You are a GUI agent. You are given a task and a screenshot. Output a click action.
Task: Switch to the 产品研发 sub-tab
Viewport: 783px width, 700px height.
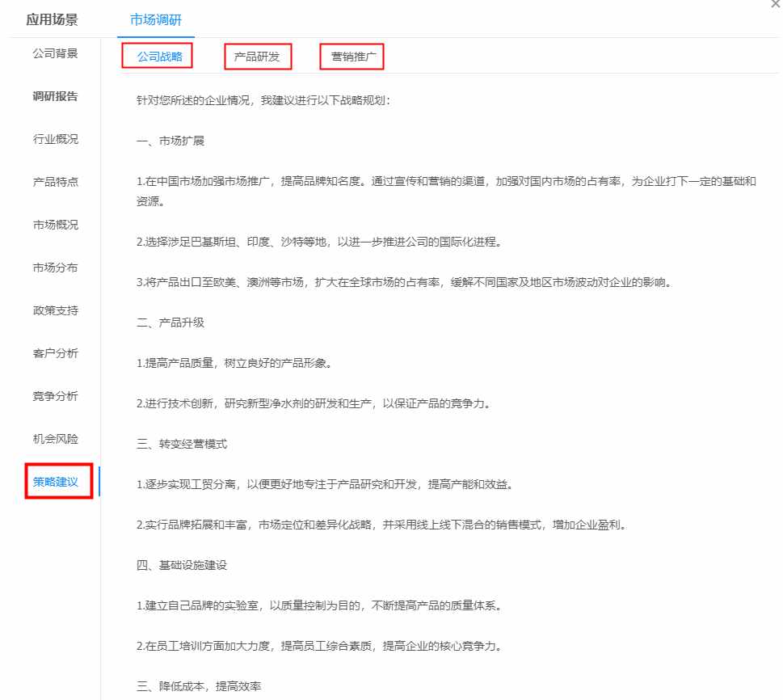257,57
